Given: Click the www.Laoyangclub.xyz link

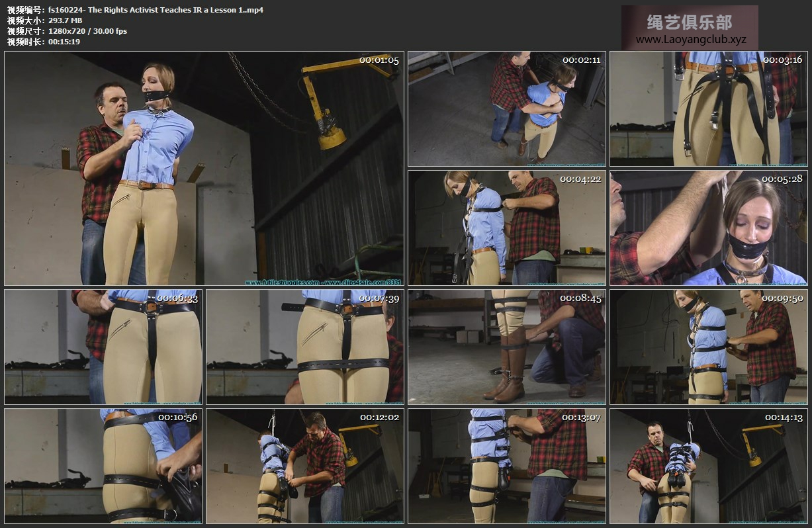Looking at the screenshot, I should click(x=690, y=40).
